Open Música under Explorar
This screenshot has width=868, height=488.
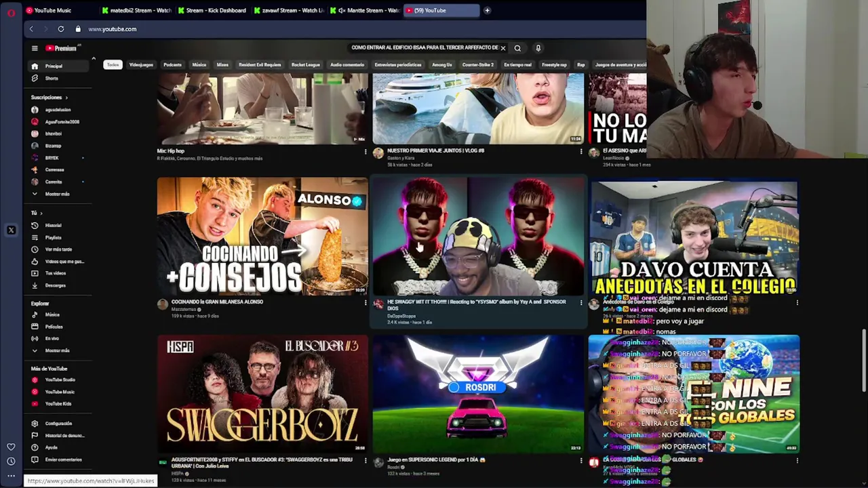pyautogui.click(x=60, y=315)
